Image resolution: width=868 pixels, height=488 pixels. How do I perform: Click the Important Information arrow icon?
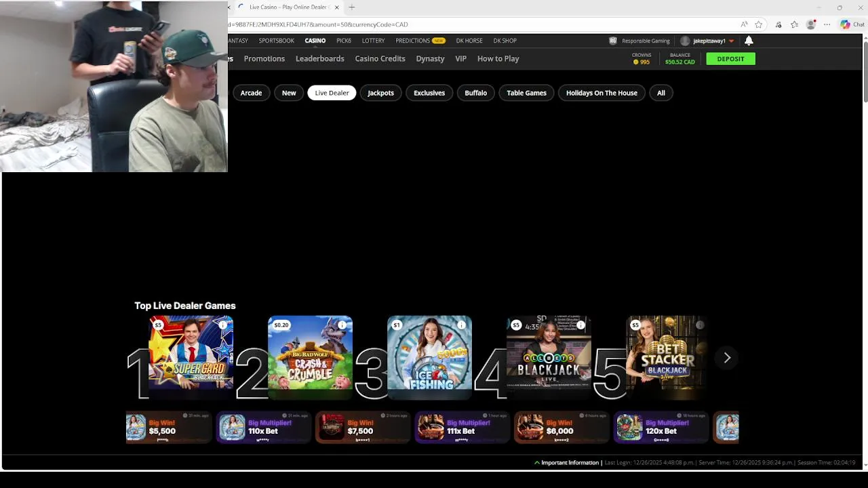(537, 463)
